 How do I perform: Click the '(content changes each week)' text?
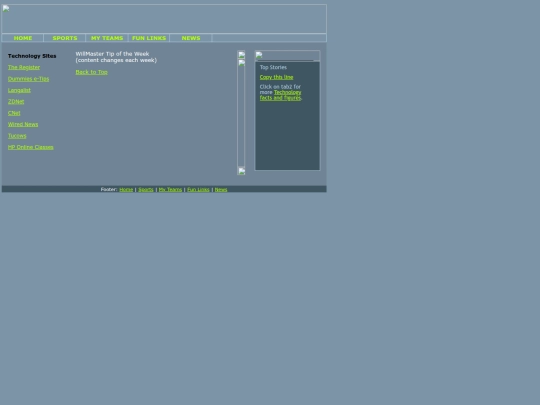tap(116, 60)
